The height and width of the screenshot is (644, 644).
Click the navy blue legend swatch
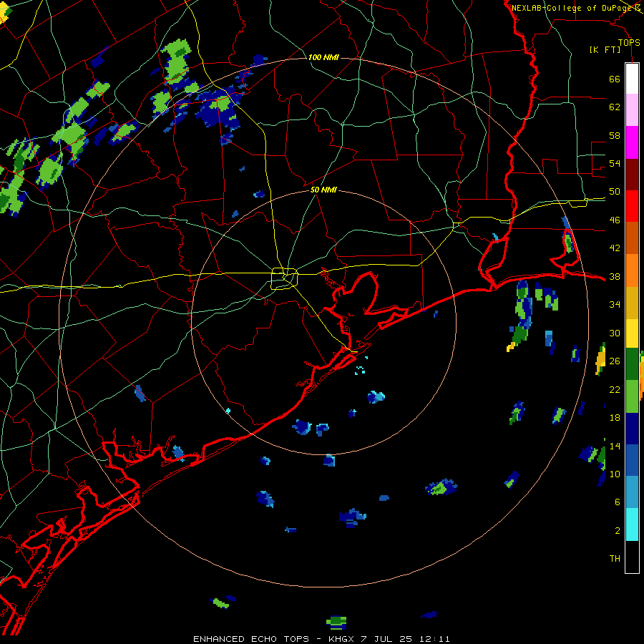(632, 429)
